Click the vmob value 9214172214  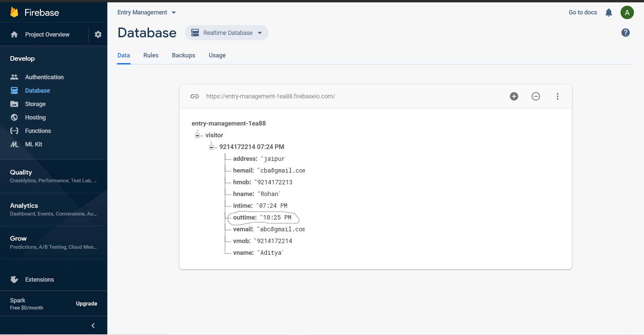point(273,241)
